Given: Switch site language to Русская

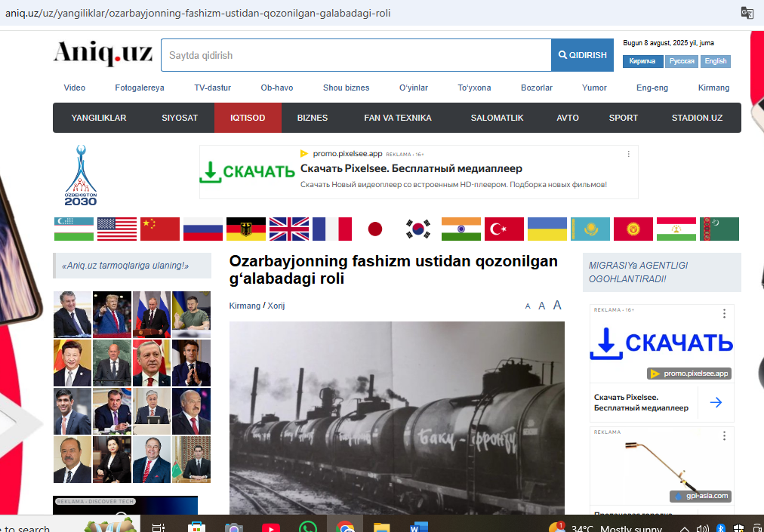Looking at the screenshot, I should tap(682, 61).
